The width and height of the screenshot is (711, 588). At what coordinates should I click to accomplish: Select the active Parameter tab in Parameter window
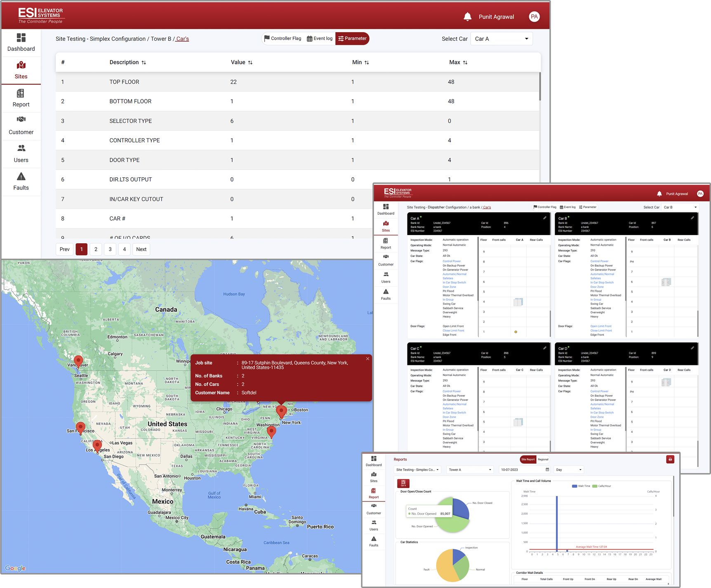click(x=352, y=38)
